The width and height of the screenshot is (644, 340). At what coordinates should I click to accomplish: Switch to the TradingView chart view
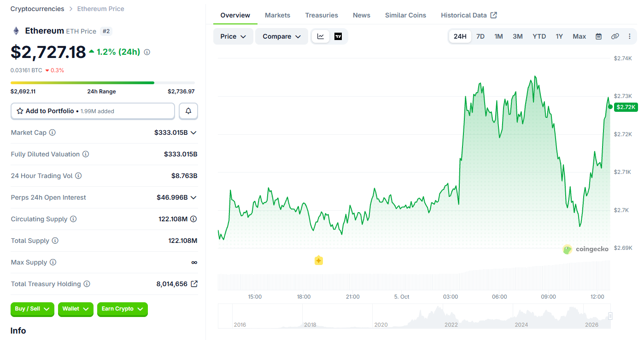click(x=338, y=36)
